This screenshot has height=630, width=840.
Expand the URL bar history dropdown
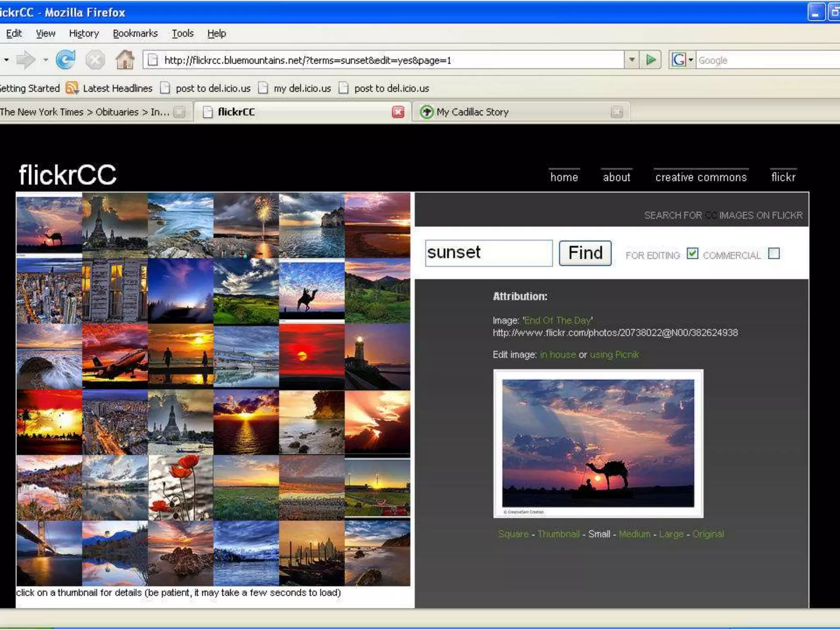point(632,60)
